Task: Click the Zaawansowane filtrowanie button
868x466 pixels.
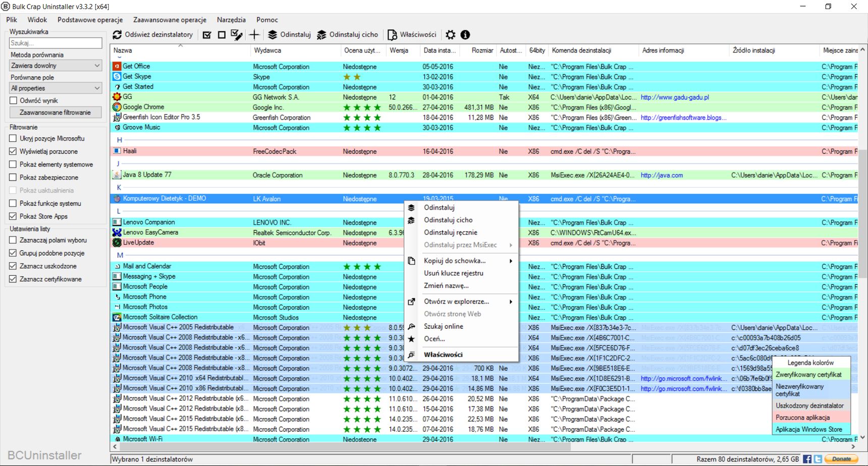Action: 56,112
